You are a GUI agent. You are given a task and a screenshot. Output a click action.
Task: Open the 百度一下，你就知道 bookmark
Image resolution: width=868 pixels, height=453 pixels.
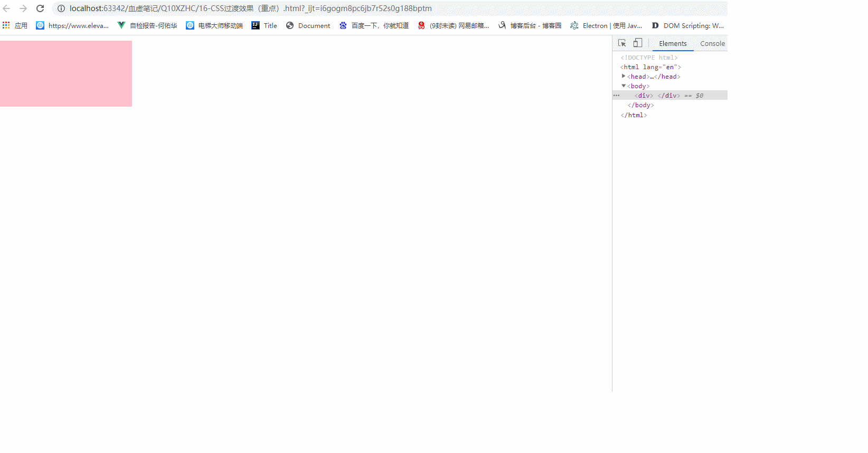pyautogui.click(x=374, y=25)
